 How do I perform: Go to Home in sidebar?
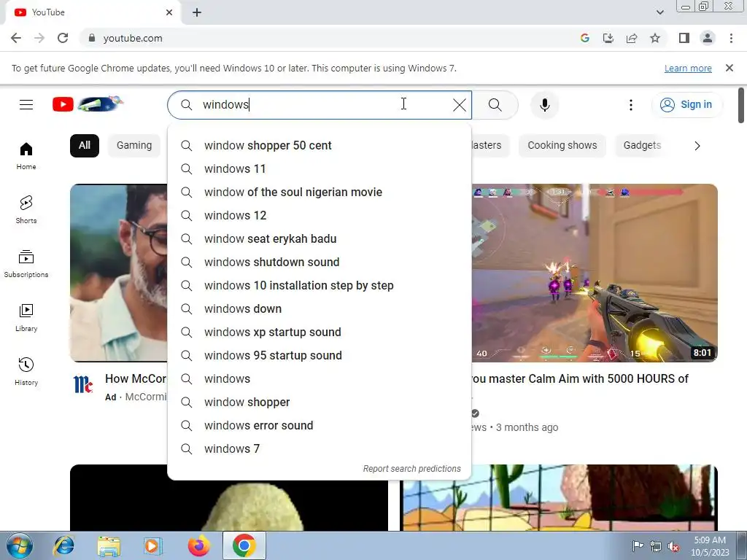point(26,156)
